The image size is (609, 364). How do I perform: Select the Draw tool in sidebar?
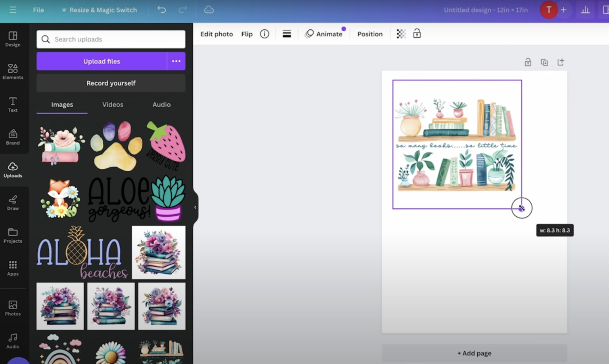point(13,203)
